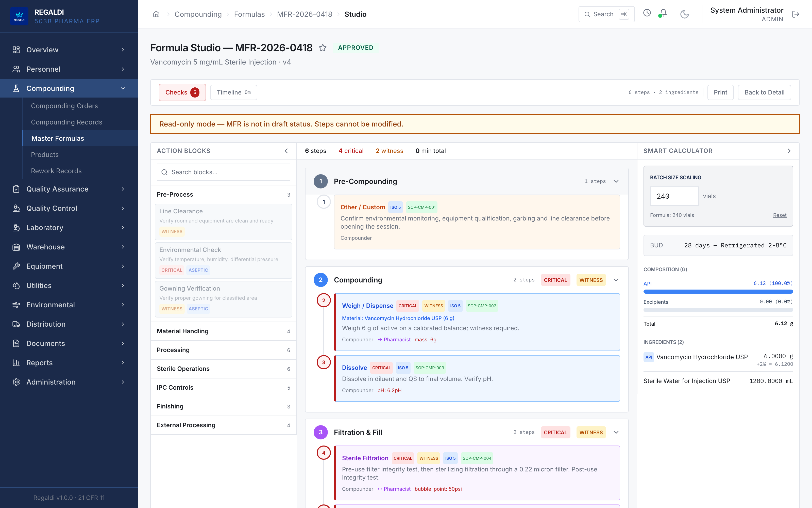This screenshot has height=508, width=812.
Task: Open the Sterile Filtration step card
Action: pyautogui.click(x=477, y=473)
